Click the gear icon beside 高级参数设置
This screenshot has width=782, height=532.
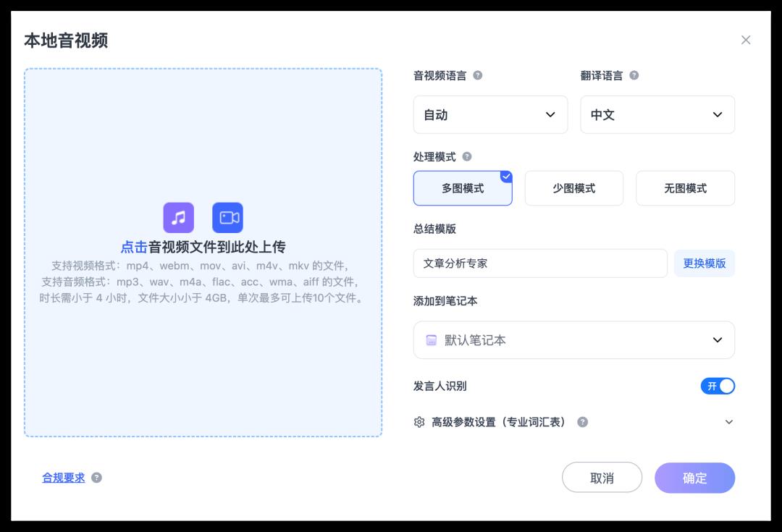click(419, 421)
